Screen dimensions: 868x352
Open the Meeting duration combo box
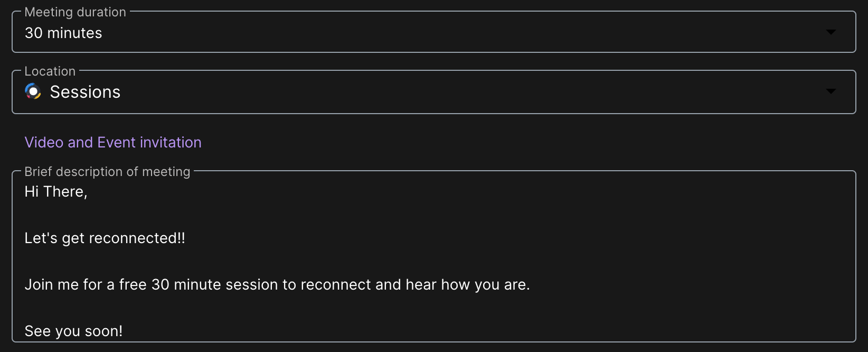tap(434, 32)
